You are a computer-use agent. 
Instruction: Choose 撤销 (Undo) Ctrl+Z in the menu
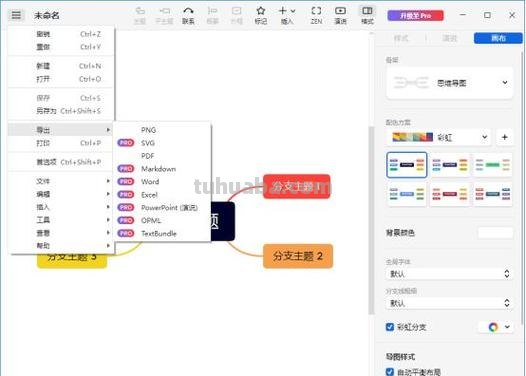point(61,34)
